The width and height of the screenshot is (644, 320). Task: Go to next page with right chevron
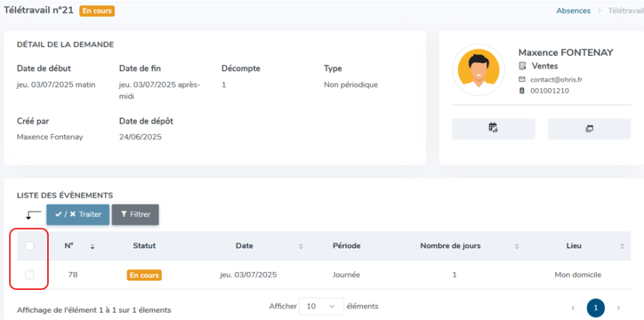618,308
